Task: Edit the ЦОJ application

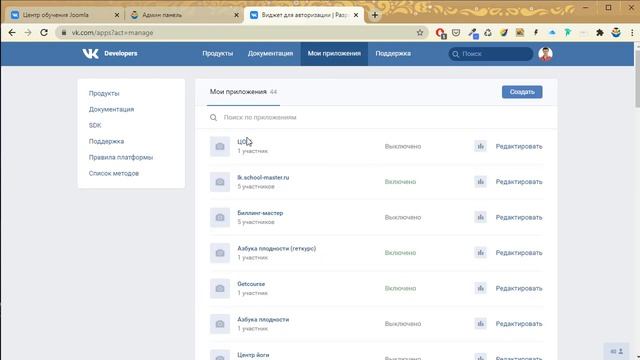Action: pyautogui.click(x=519, y=146)
